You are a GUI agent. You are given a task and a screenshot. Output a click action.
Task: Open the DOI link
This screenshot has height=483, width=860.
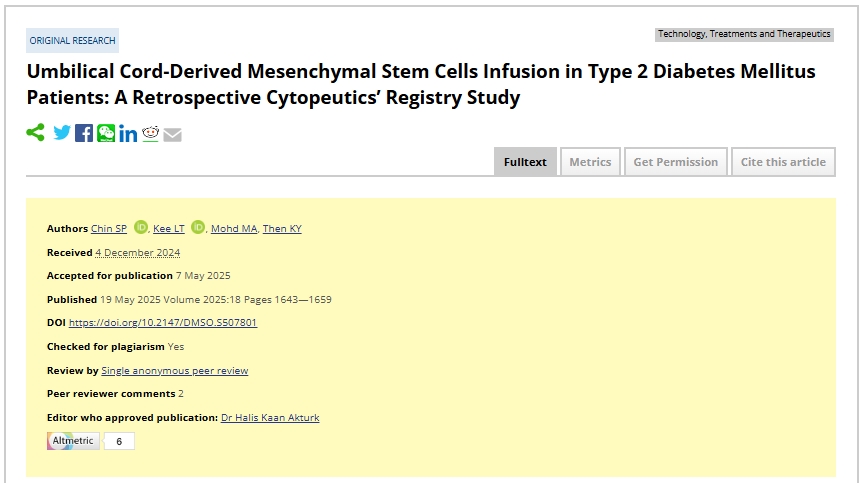click(x=163, y=323)
